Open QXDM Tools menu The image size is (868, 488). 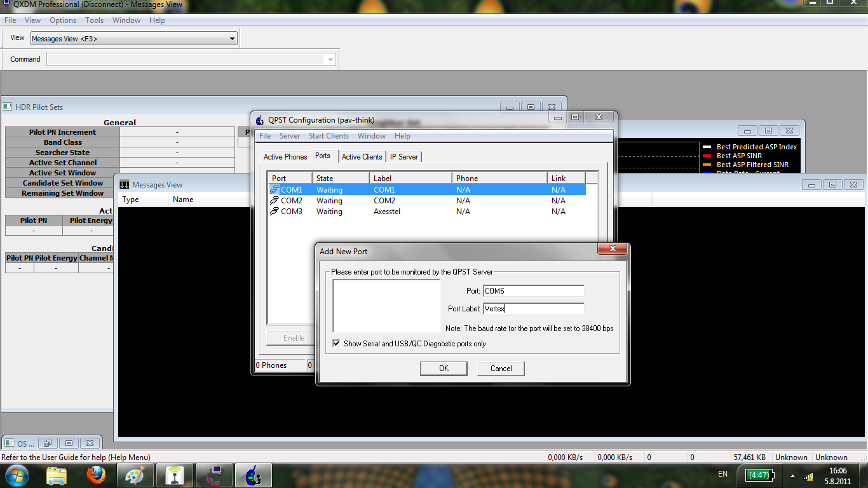(x=95, y=20)
